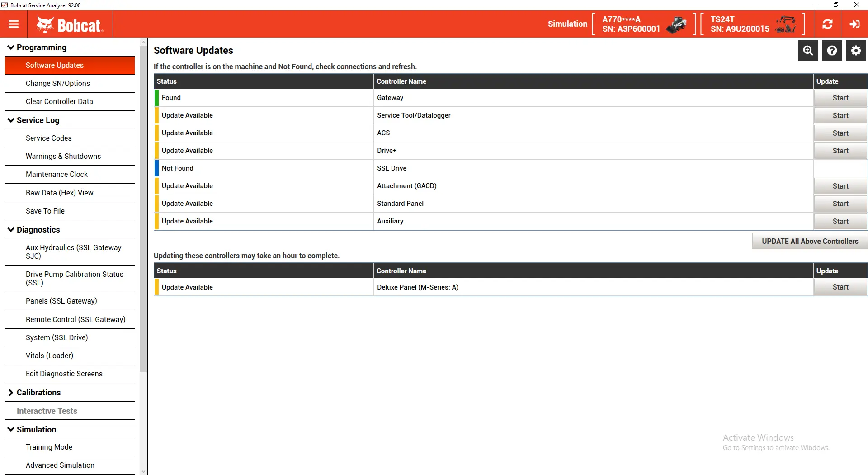Click sidebar scroll up arrow
Screen dimensions: 868x475
pos(144,43)
